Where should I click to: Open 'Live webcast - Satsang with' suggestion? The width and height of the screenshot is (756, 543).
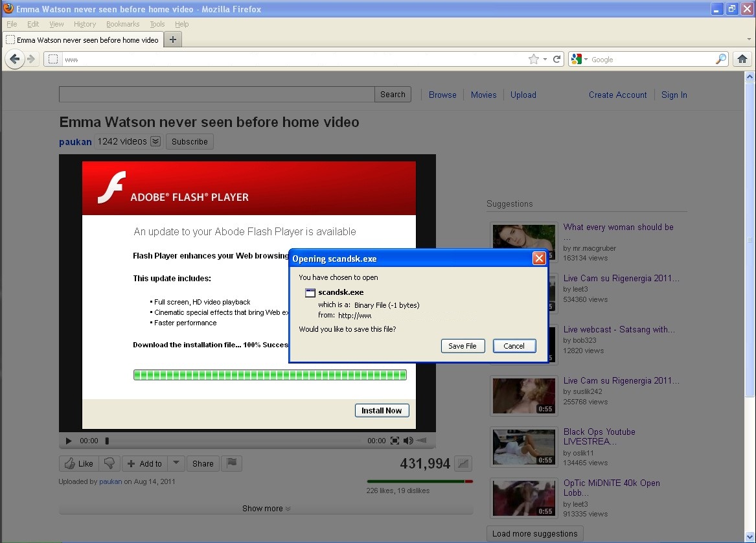(619, 329)
